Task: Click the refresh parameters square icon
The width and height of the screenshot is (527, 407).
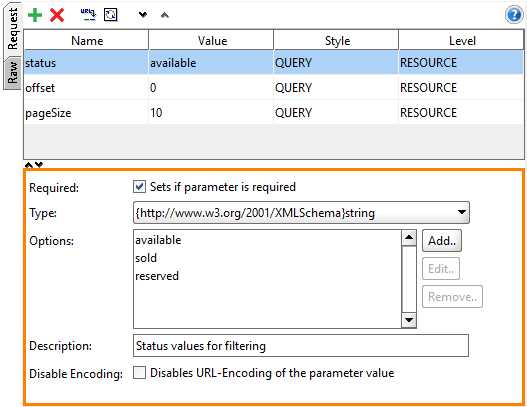Action: coord(111,15)
